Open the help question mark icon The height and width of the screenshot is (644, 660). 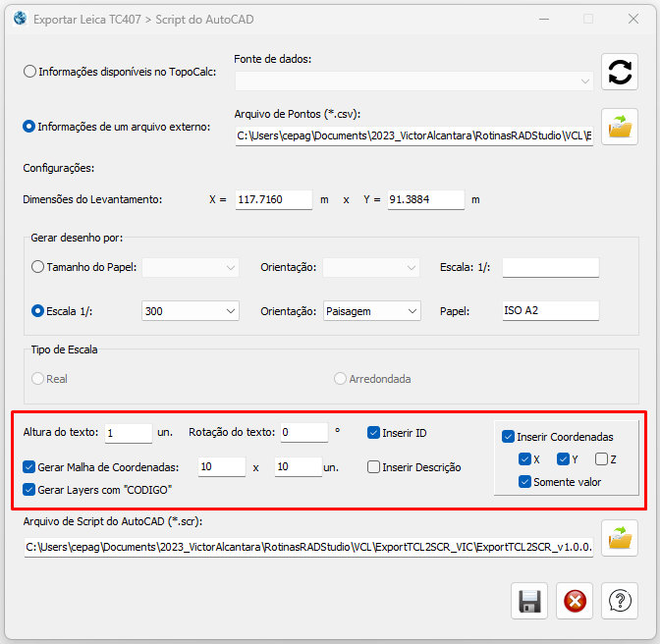tap(620, 600)
